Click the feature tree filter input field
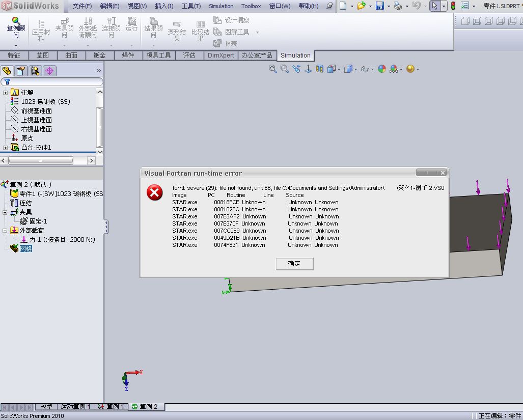 pyautogui.click(x=52, y=81)
